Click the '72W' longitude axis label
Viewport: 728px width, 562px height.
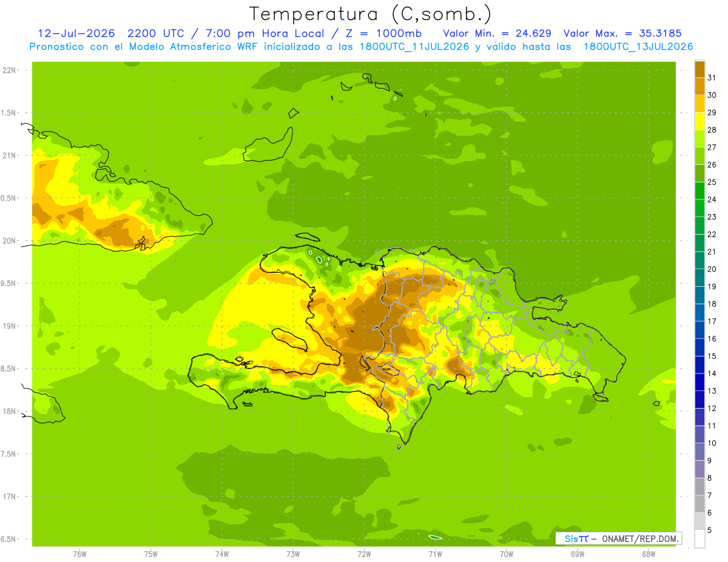(x=364, y=554)
